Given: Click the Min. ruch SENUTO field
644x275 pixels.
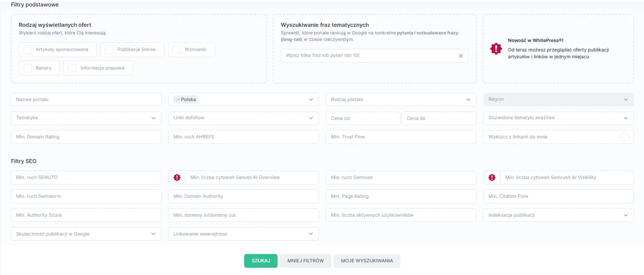Looking at the screenshot, I should 86,177.
